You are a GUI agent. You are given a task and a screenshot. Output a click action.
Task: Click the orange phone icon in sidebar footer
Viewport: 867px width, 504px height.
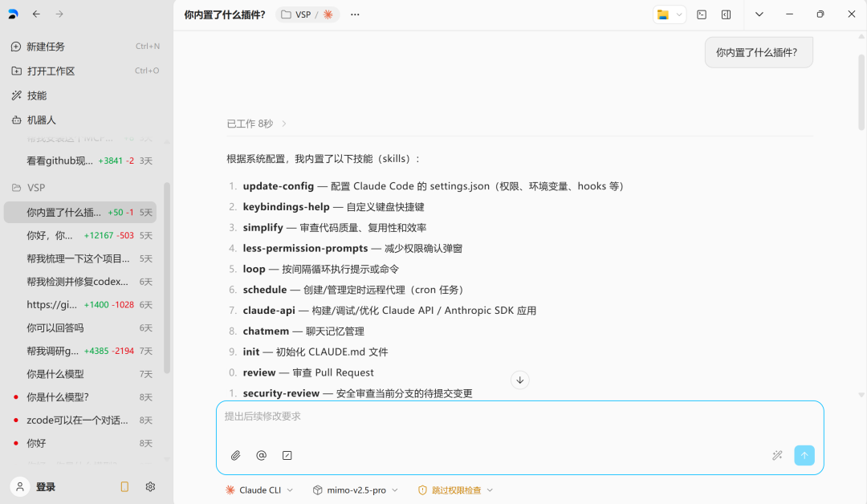tap(124, 487)
